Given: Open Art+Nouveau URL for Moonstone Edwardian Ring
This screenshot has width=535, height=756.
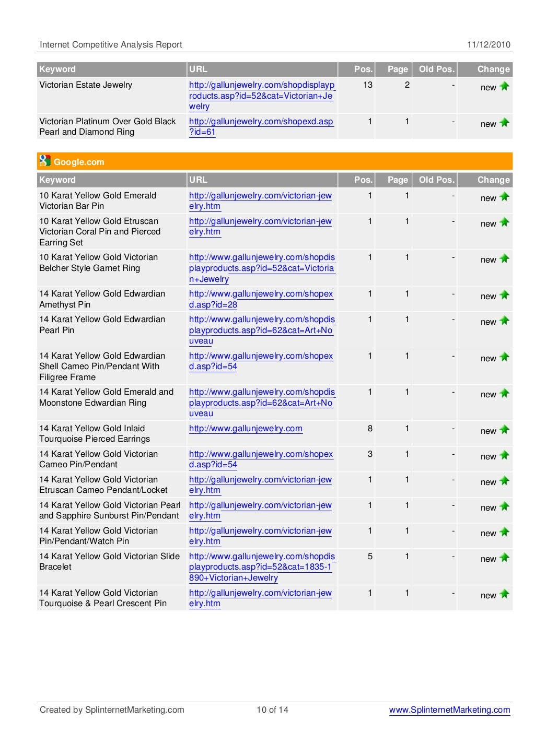Looking at the screenshot, I should click(262, 403).
